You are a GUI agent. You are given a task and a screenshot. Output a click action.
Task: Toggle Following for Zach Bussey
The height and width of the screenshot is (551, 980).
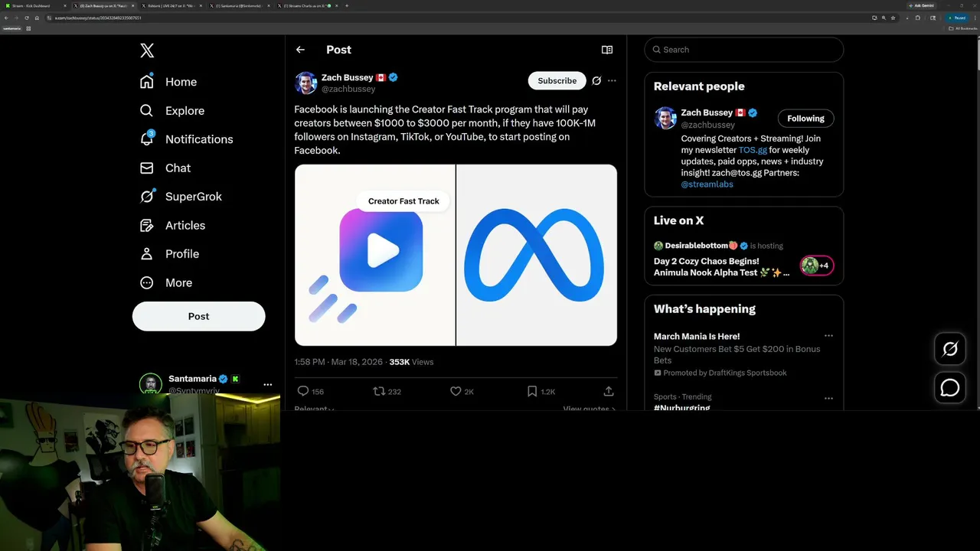pos(805,119)
